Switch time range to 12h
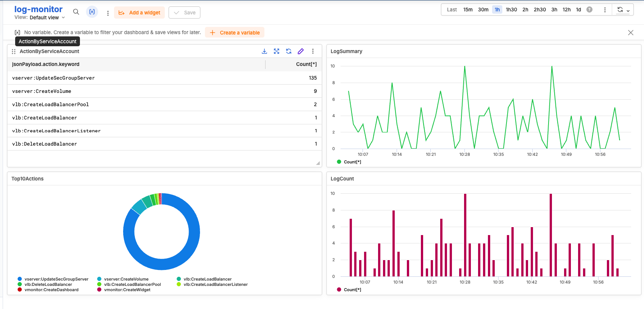 point(566,9)
